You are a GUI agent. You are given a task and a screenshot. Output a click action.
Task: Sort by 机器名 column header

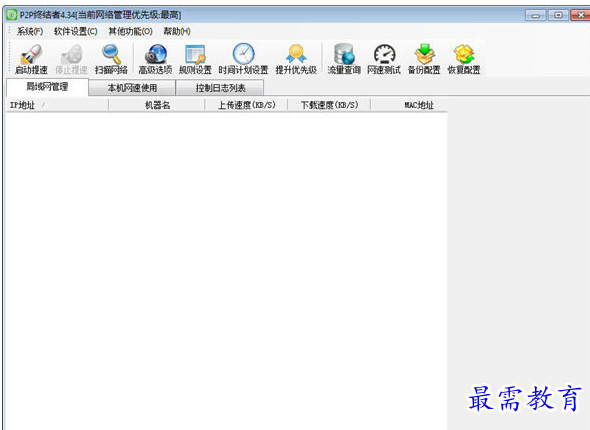(157, 105)
